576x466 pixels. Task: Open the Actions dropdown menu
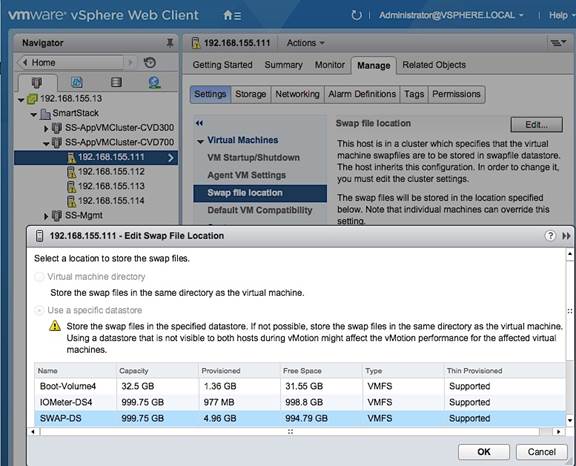coord(306,43)
